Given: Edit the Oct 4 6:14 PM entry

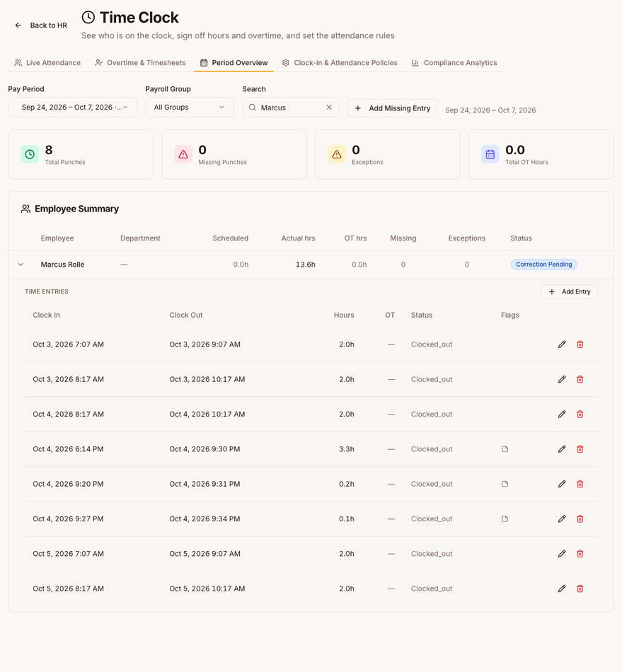Looking at the screenshot, I should [x=562, y=449].
